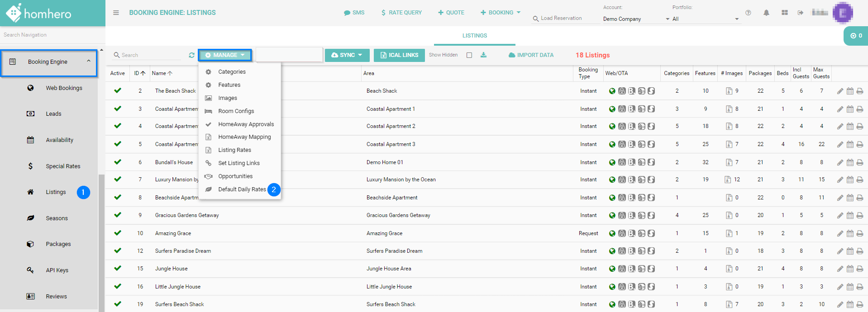This screenshot has height=312, width=868.
Task: Open the apps grid icon in header
Action: click(784, 13)
